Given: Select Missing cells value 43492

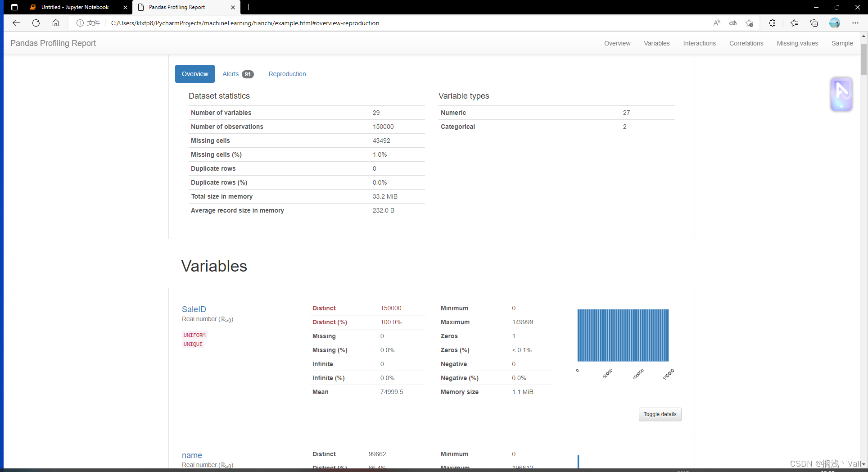Looking at the screenshot, I should 381,141.
